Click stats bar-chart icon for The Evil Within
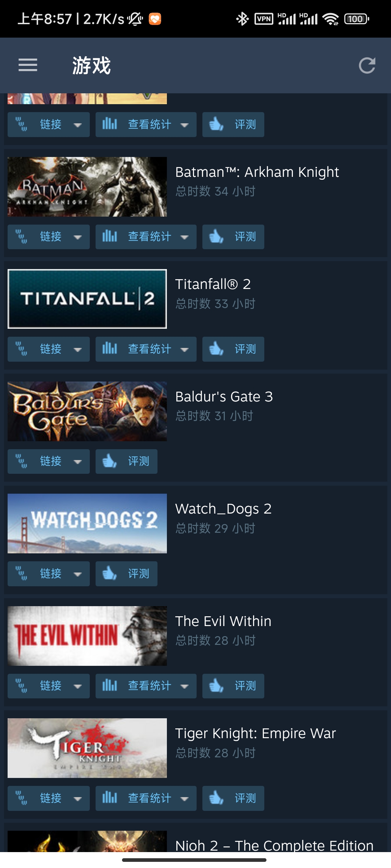This screenshot has width=391, height=868. click(110, 686)
